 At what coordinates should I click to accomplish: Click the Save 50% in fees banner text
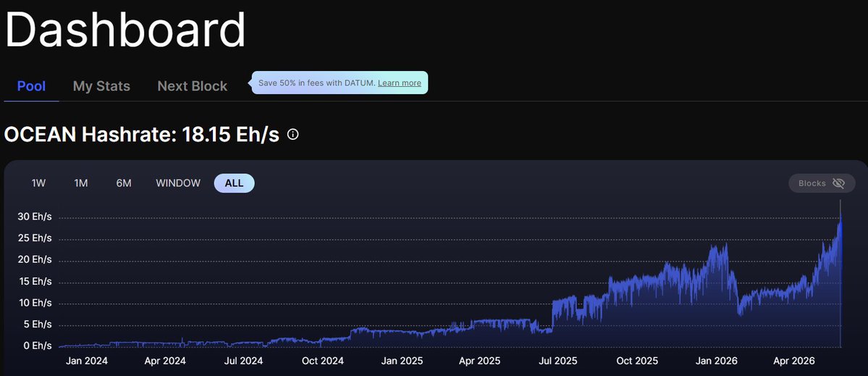(x=317, y=83)
